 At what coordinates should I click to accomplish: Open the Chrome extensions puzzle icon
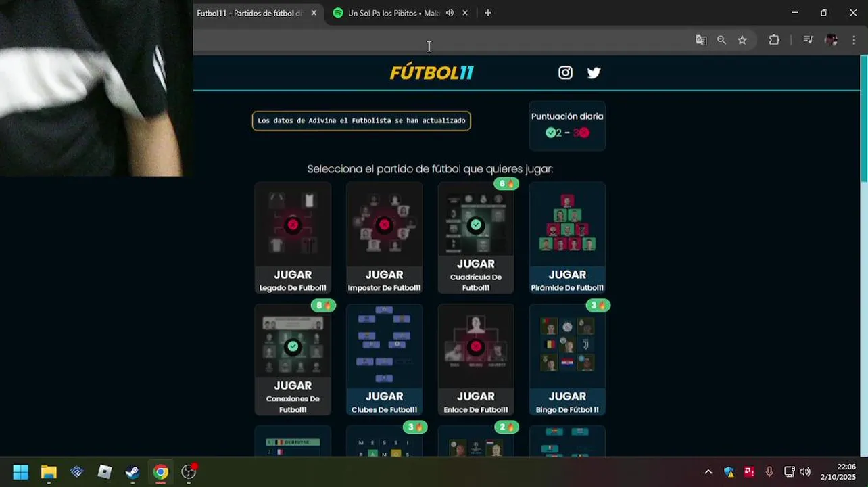pos(774,40)
